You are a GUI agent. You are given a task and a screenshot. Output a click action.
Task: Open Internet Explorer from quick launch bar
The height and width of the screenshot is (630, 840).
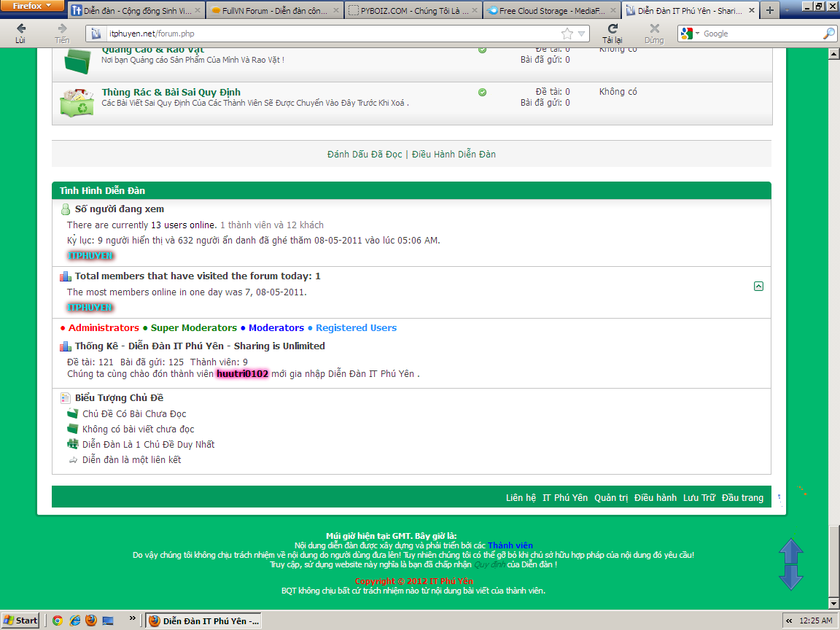click(74, 621)
